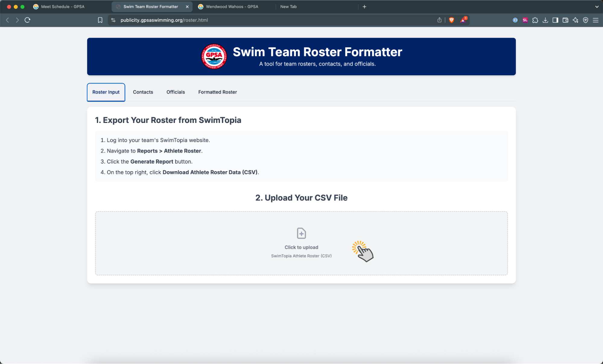Open the Brave Wallet icon

565,20
